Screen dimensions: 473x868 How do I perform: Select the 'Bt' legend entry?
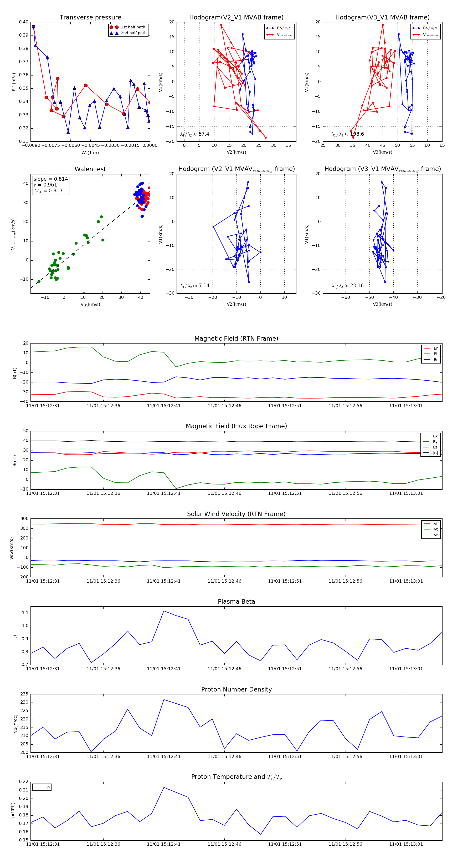click(431, 354)
